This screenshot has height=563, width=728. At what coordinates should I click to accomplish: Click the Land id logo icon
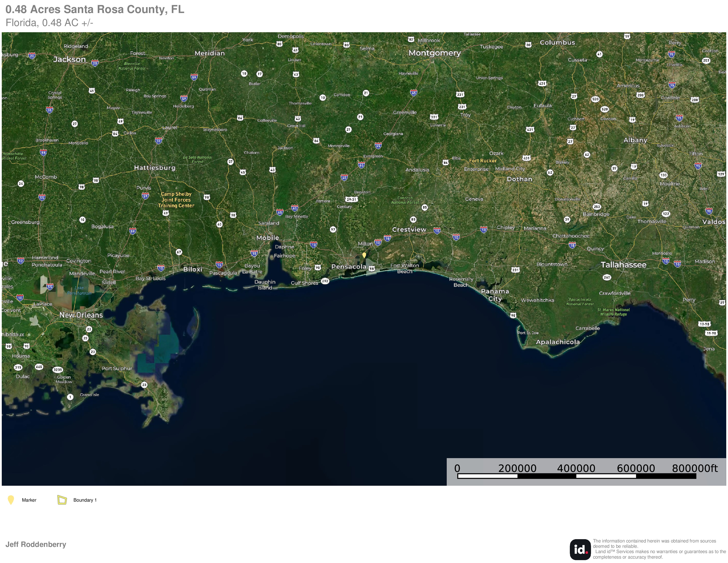580,549
